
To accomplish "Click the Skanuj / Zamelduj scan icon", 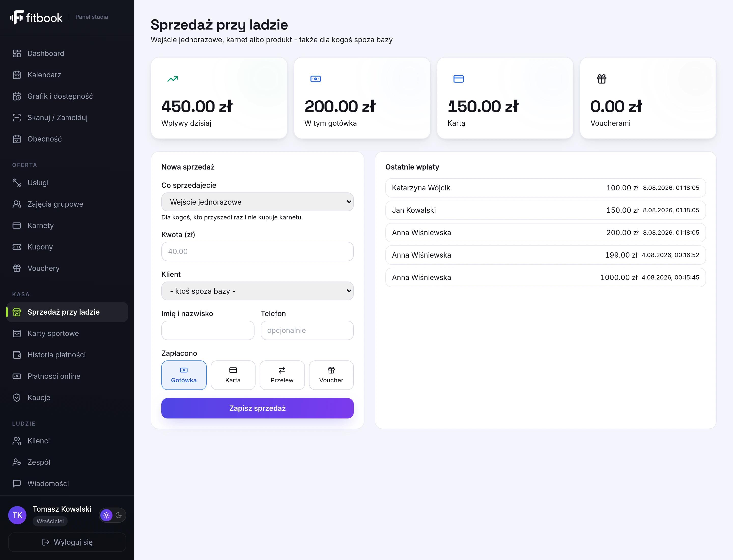I will [17, 117].
